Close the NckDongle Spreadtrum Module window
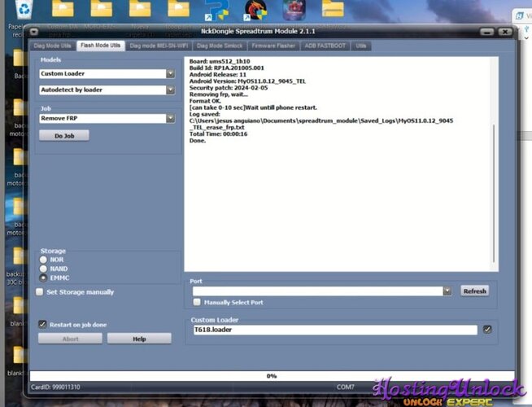Screen dimensions: 532x407 tap(505, 32)
